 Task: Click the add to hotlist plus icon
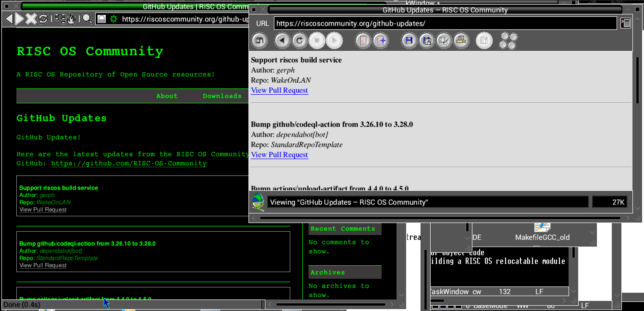click(381, 41)
